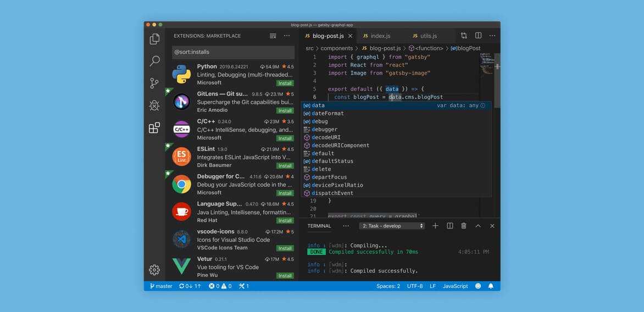This screenshot has width=644, height=312.
Task: Open the Manage gear in activity bar
Action: [154, 270]
